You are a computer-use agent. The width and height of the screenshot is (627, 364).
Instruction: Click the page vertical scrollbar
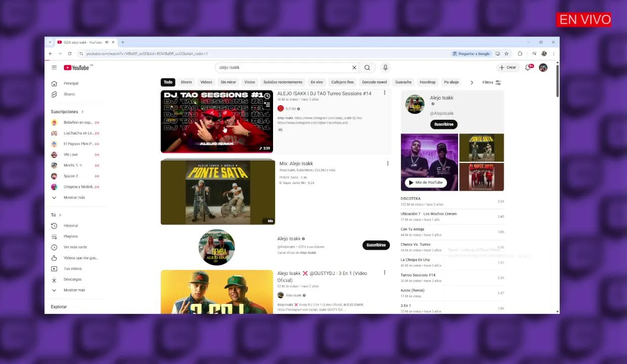[557, 81]
